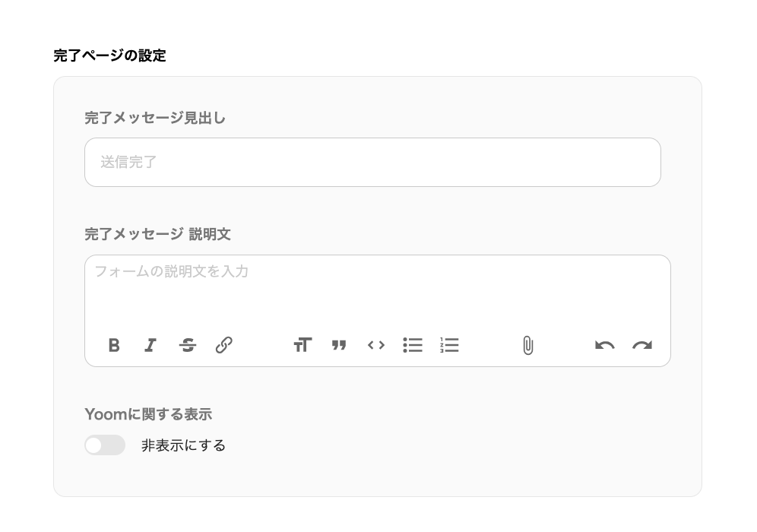This screenshot has width=757, height=532.
Task: Click the 完了メッセージ見出し field label
Action: click(155, 118)
